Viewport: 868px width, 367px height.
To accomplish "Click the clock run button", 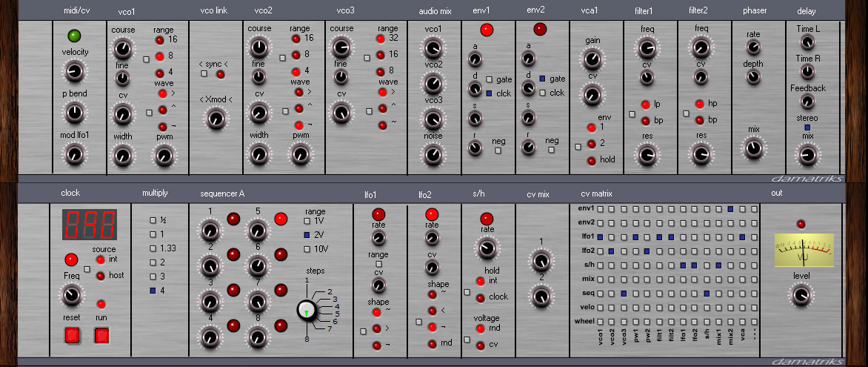I will point(101,335).
